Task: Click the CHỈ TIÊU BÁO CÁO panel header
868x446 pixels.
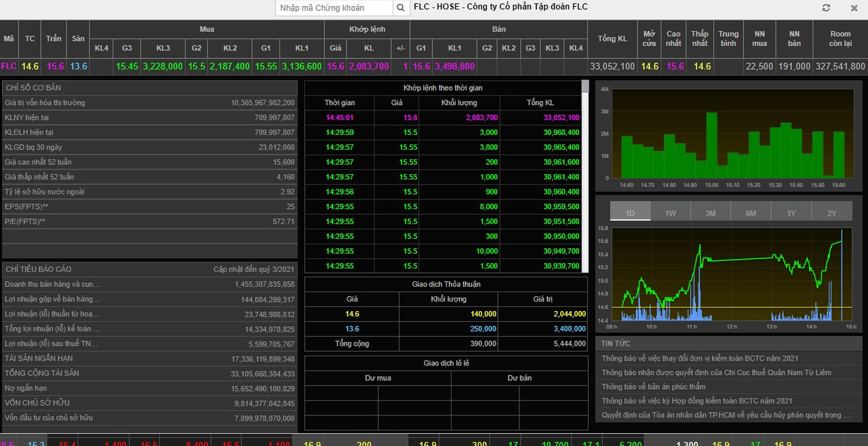Action: 149,269
